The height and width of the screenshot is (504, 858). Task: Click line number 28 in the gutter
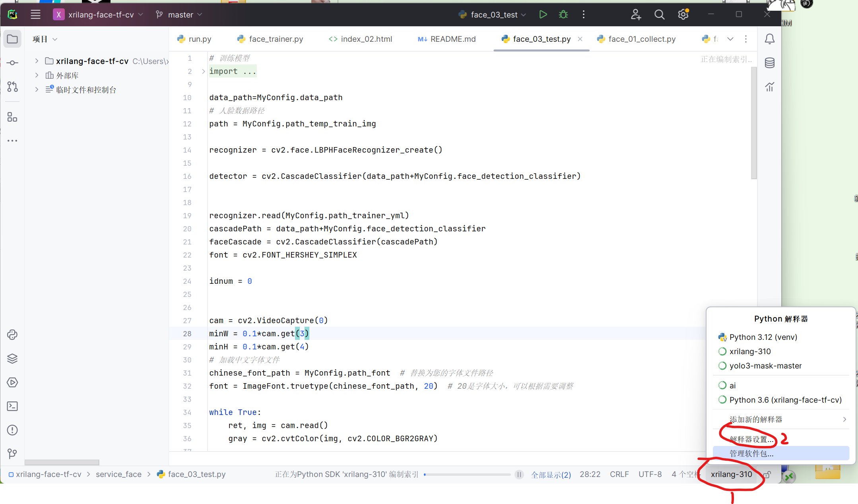coord(187,334)
